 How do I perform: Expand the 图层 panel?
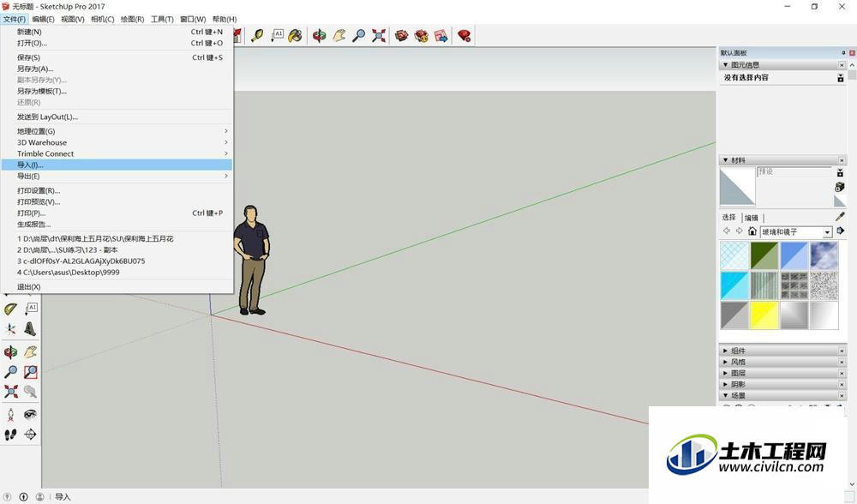point(726,374)
